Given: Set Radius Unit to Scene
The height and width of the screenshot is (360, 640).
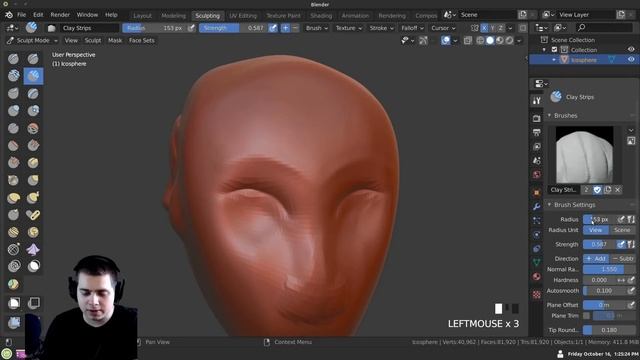Looking at the screenshot, I should pos(622,230).
